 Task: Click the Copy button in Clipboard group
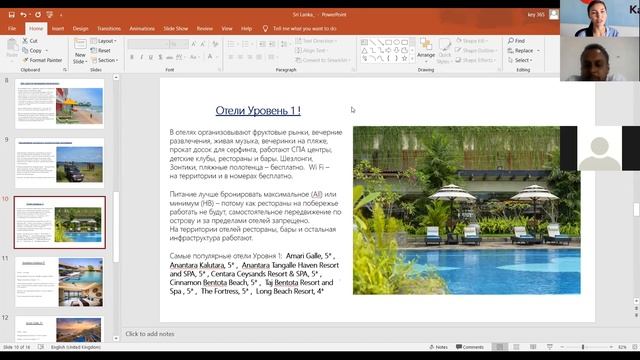coord(32,51)
